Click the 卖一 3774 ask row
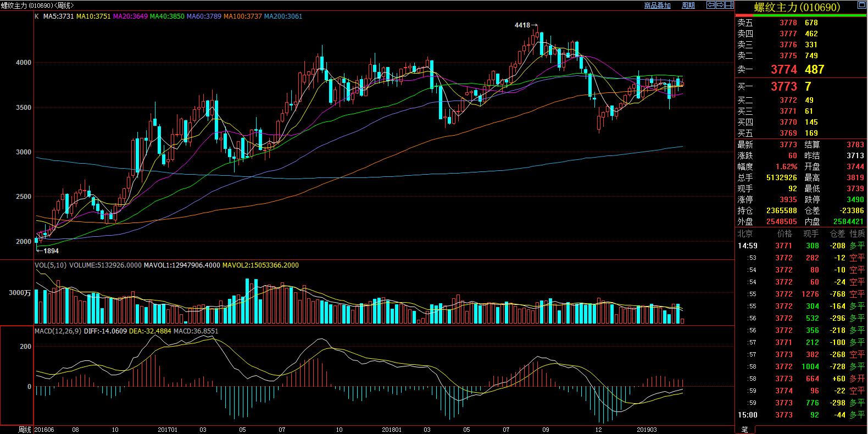The width and height of the screenshot is (868, 434). 801,70
